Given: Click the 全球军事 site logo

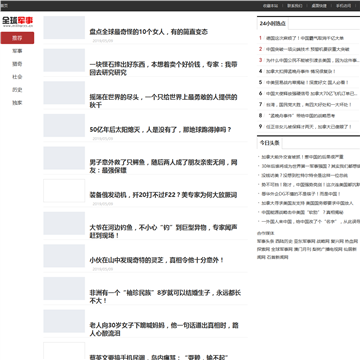Looking at the screenshot, I should pos(17,21).
